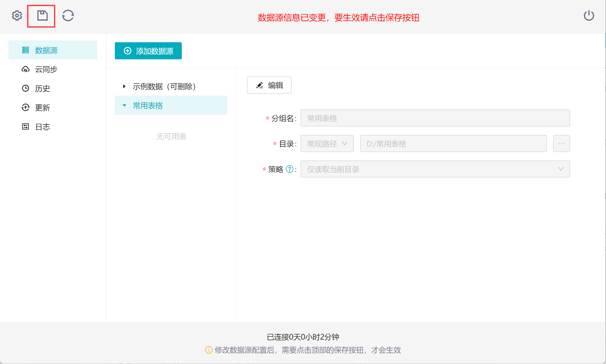Viewport: 606px width, 364px height.
Task: Click the 分组名 input field
Action: 435,118
